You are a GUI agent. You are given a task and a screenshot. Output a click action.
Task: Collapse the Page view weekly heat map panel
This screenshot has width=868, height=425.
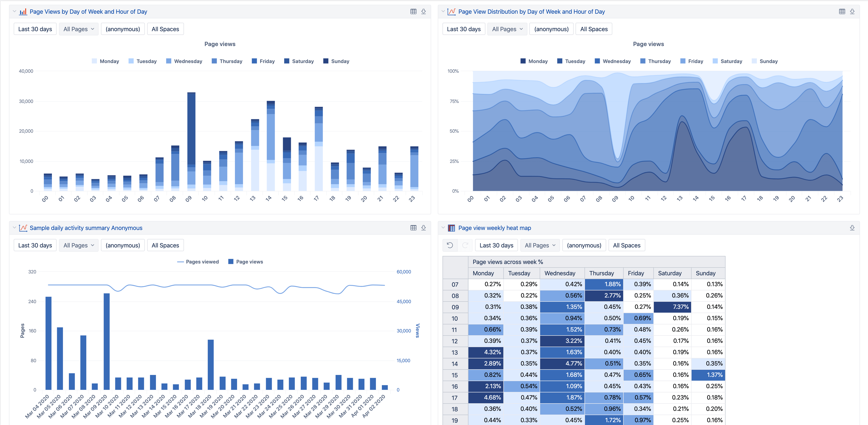click(443, 228)
